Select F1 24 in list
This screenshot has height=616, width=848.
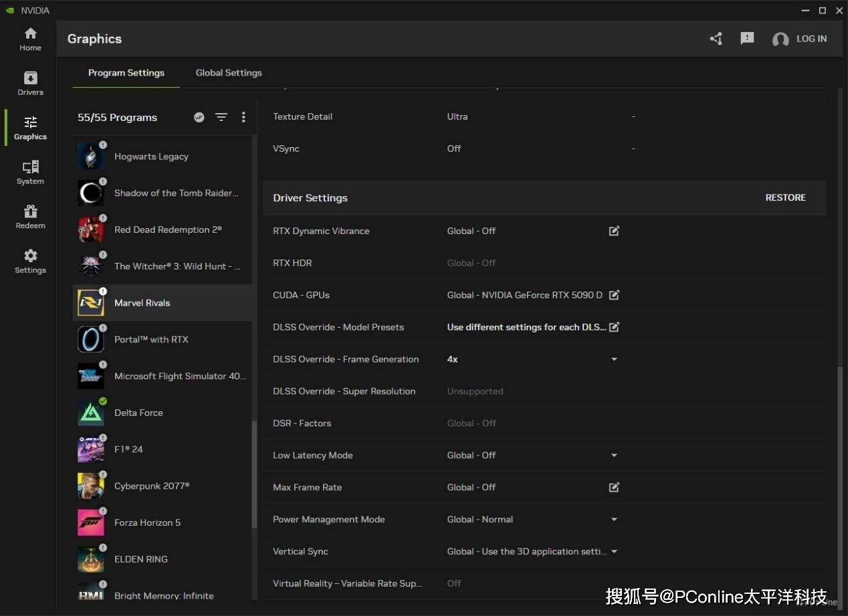coord(163,449)
